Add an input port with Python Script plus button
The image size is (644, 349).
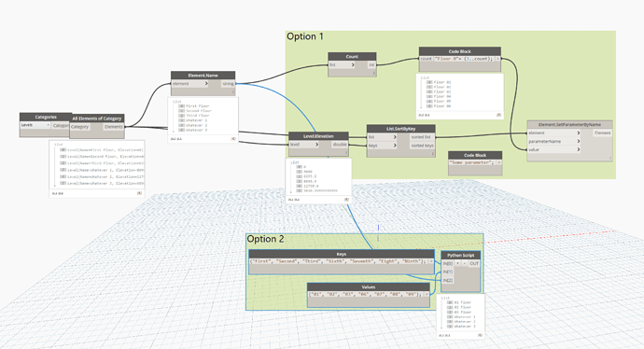click(x=458, y=263)
